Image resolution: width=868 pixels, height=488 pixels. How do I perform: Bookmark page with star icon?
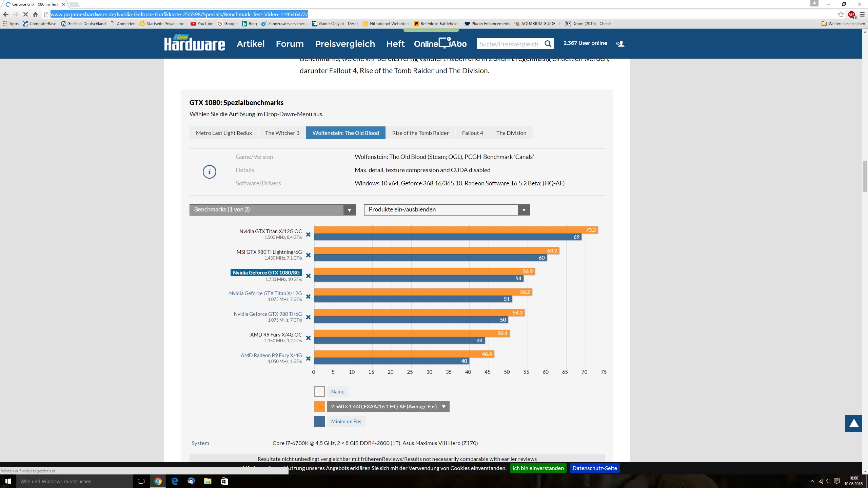841,14
